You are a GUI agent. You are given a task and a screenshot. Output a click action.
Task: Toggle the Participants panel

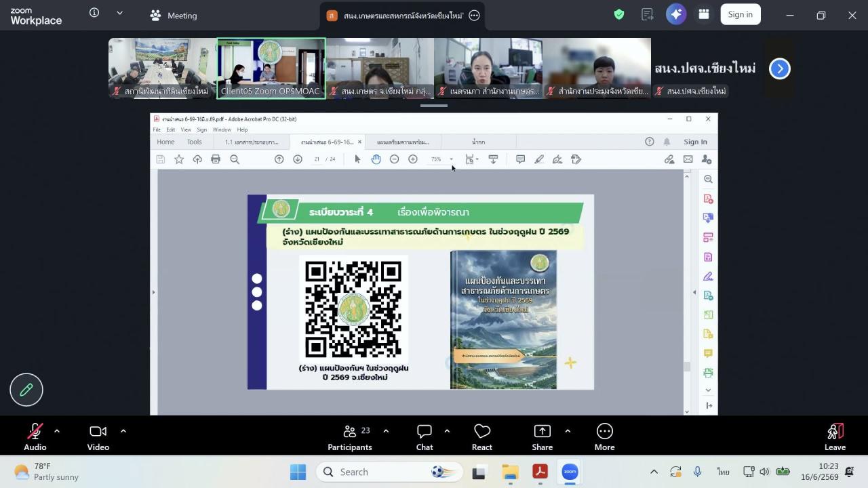pos(350,437)
